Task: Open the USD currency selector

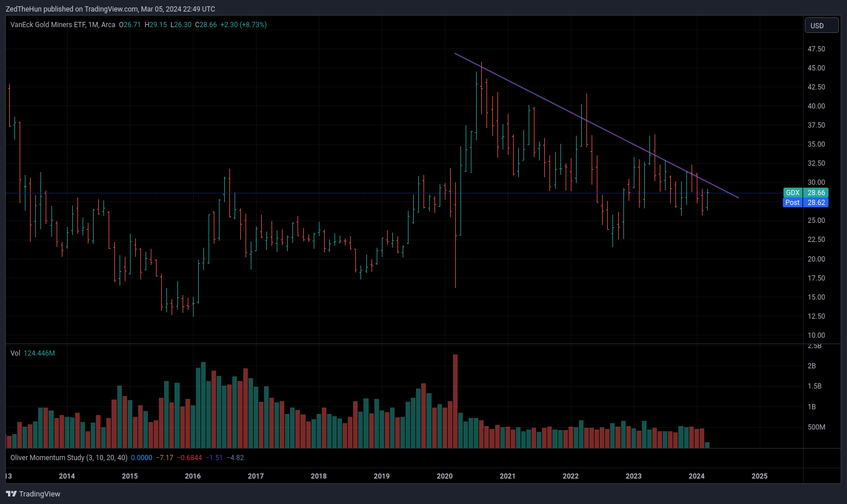Action: (x=821, y=25)
